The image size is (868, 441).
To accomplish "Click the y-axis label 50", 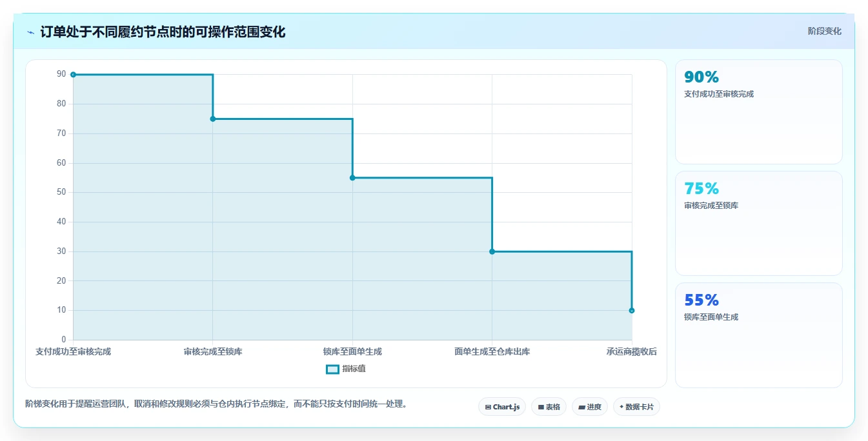I will (61, 192).
